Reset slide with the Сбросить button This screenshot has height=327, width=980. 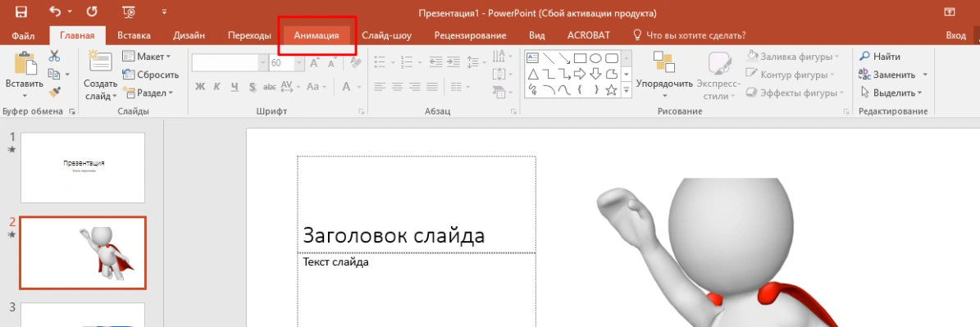click(151, 75)
